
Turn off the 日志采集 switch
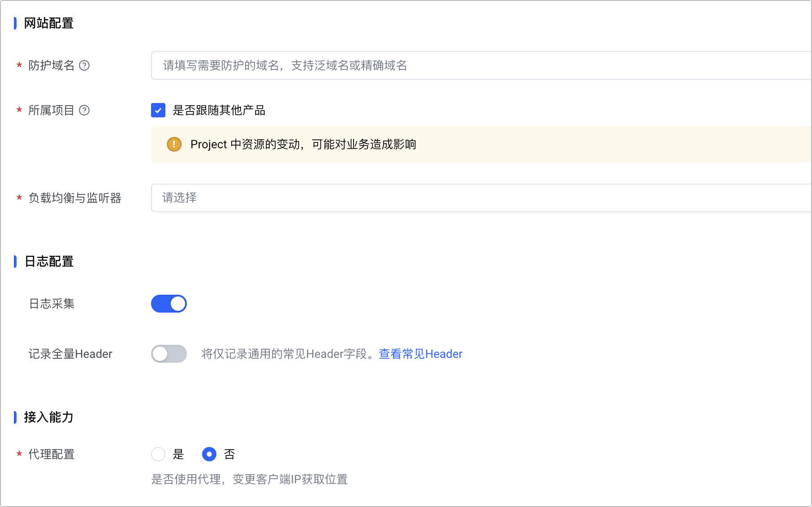click(169, 304)
